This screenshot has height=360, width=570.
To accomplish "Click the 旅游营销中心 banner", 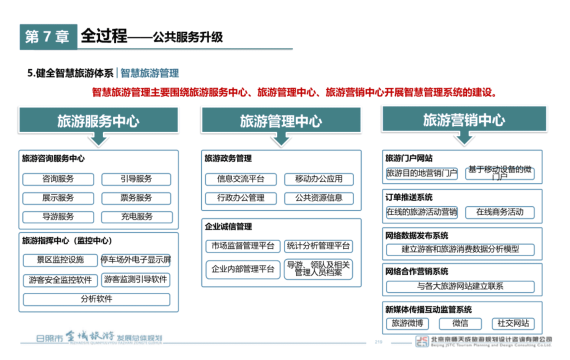I will (464, 119).
